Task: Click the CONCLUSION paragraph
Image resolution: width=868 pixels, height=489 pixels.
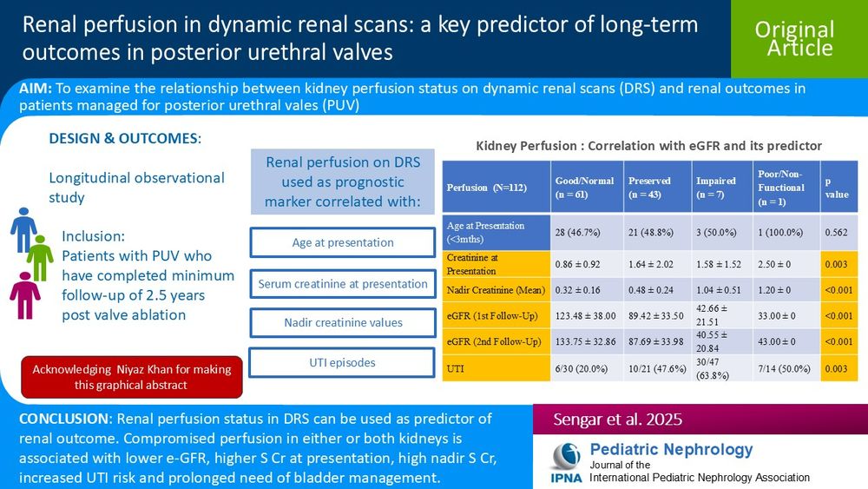Action: tap(258, 448)
